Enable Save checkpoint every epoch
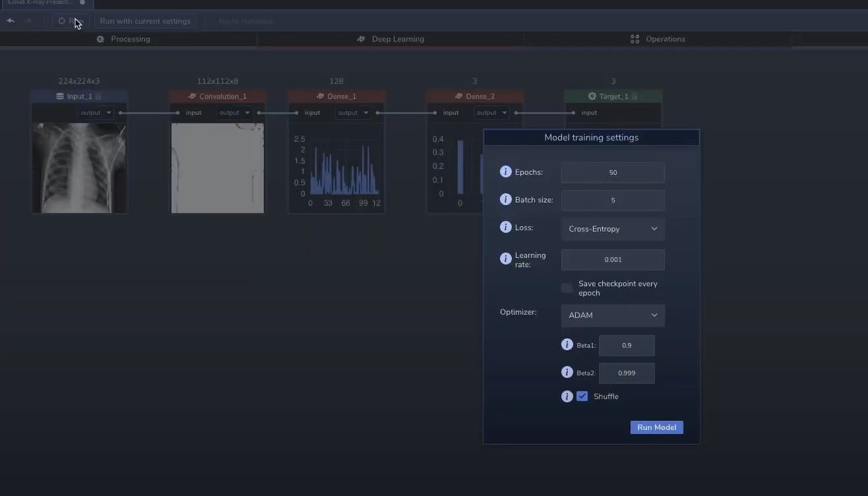Screen dimensions: 868x496 click(x=567, y=288)
